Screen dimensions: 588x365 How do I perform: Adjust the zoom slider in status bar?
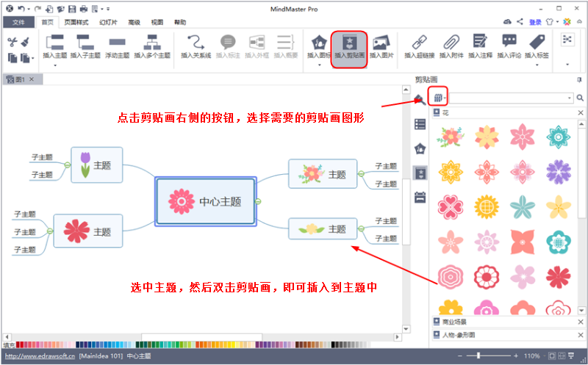tap(478, 355)
